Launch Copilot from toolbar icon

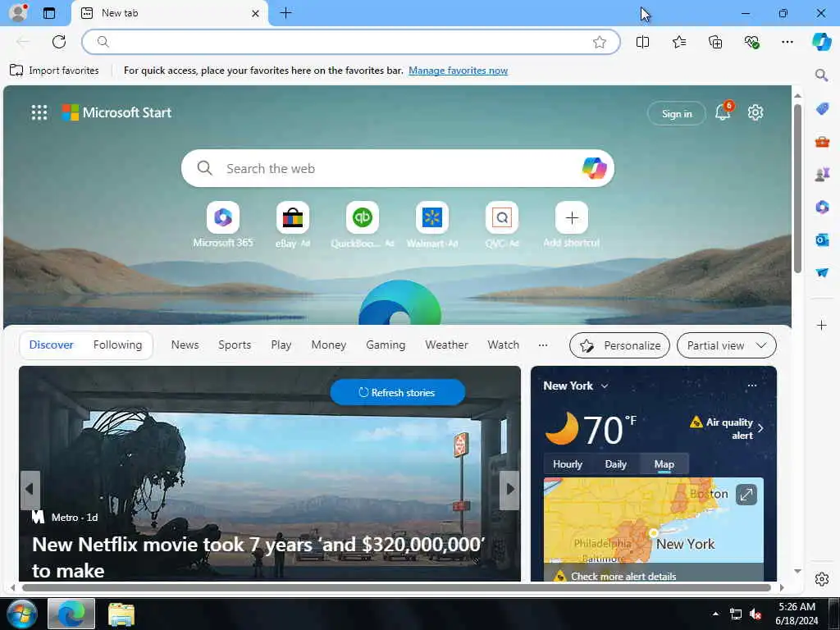pyautogui.click(x=822, y=42)
